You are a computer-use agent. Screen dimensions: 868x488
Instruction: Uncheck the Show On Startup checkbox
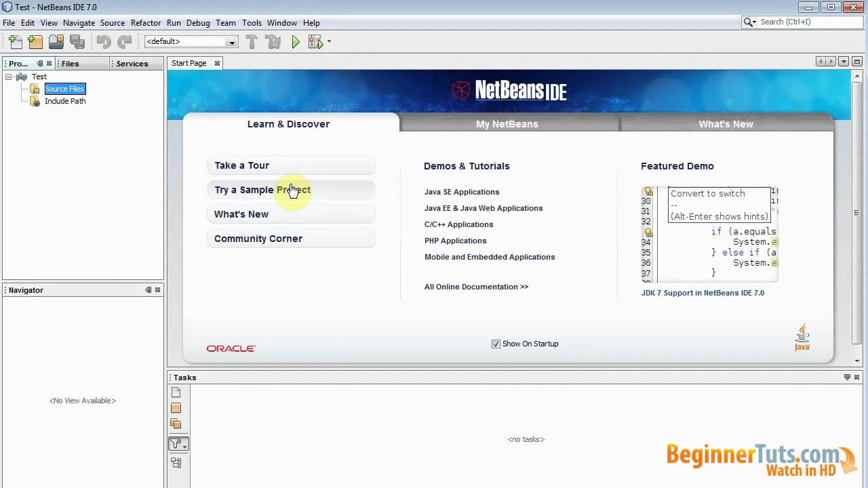click(496, 344)
